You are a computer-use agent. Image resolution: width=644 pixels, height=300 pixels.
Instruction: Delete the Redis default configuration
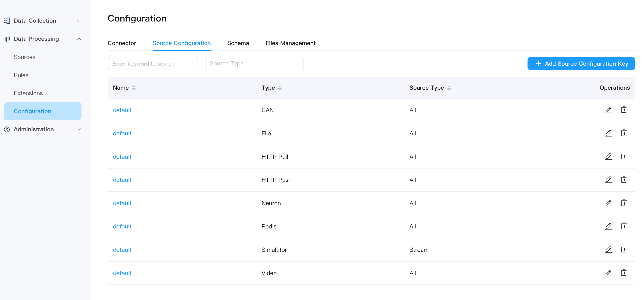(623, 226)
